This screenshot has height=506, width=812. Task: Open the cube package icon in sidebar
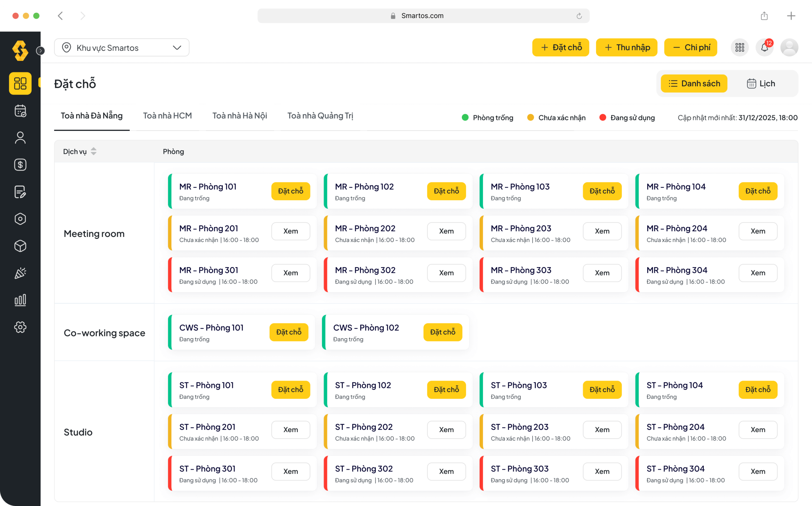pos(20,246)
